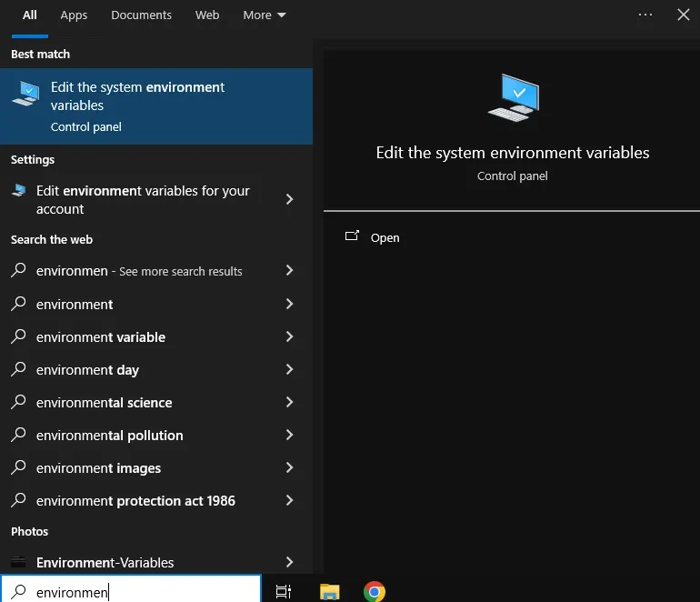Select the 'environment day' suggestion
The height and width of the screenshot is (602, 700).
pos(156,370)
